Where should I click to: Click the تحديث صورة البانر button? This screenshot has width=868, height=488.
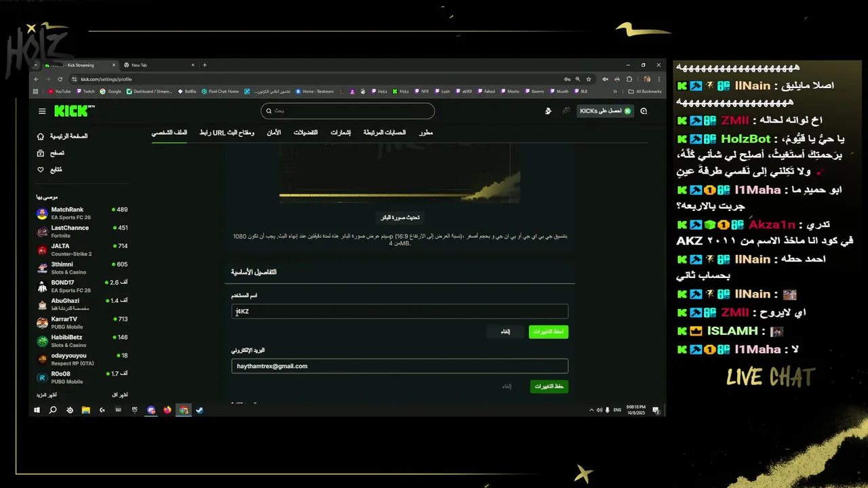coord(399,218)
